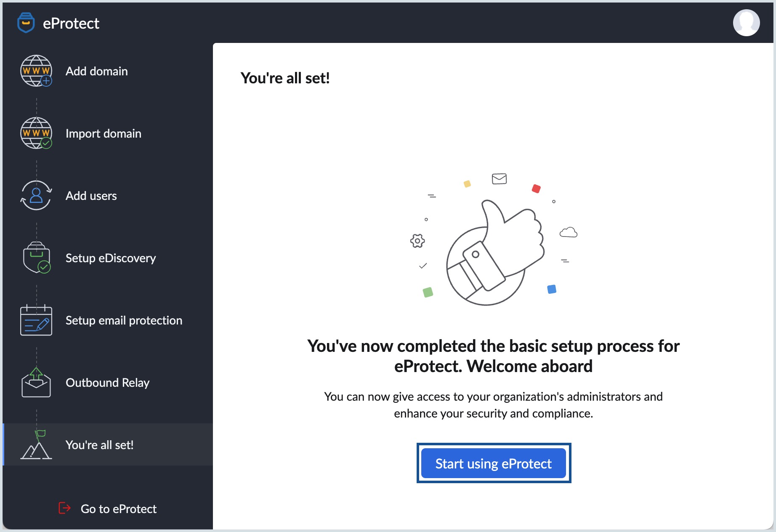The width and height of the screenshot is (776, 532).
Task: Click the mountain flag all-set icon
Action: 36,444
